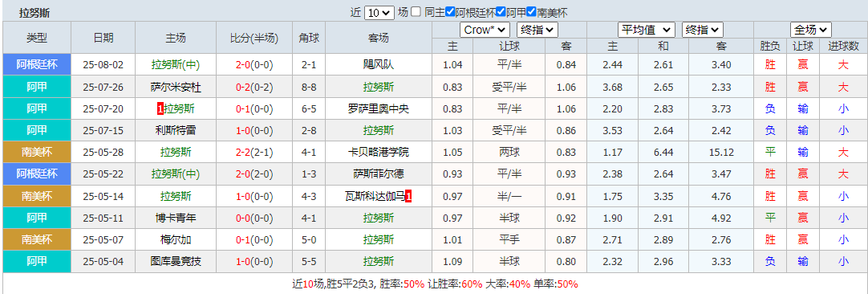
Task: Click the team name 梅尔加
Action: tap(176, 239)
